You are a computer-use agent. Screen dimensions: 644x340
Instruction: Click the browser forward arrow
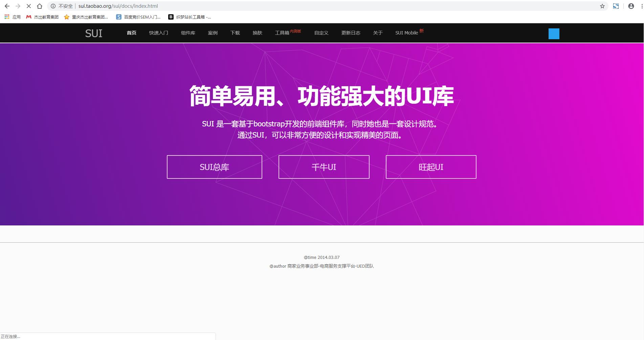[18, 6]
